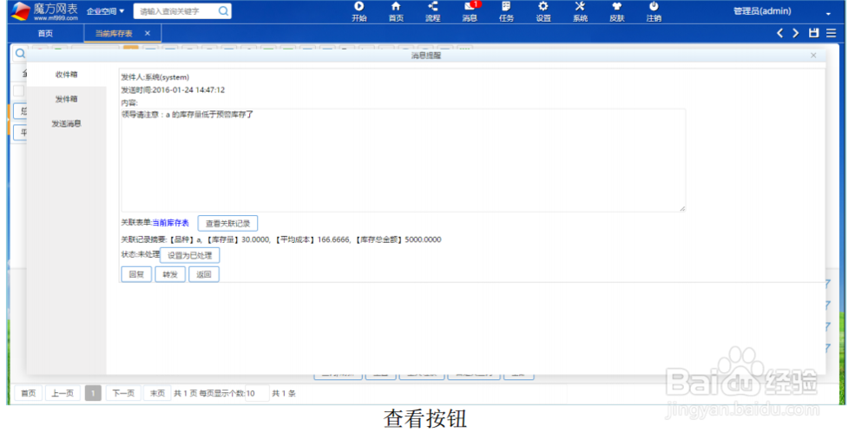
Task: Expand the 管理员(admin) user dropdown arrow
Action: tap(828, 13)
